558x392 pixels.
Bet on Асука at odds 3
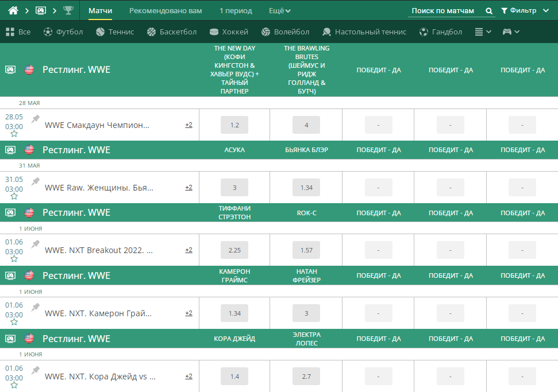click(234, 188)
